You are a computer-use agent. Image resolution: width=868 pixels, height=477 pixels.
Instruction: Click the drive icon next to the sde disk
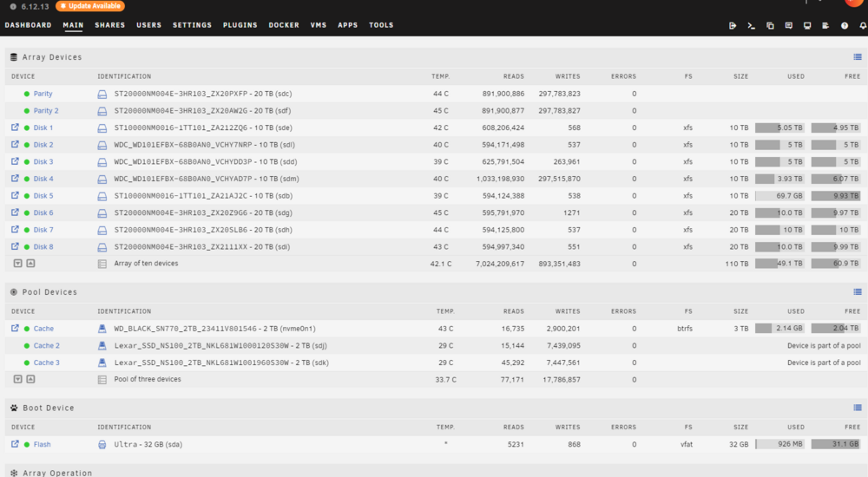click(x=102, y=127)
